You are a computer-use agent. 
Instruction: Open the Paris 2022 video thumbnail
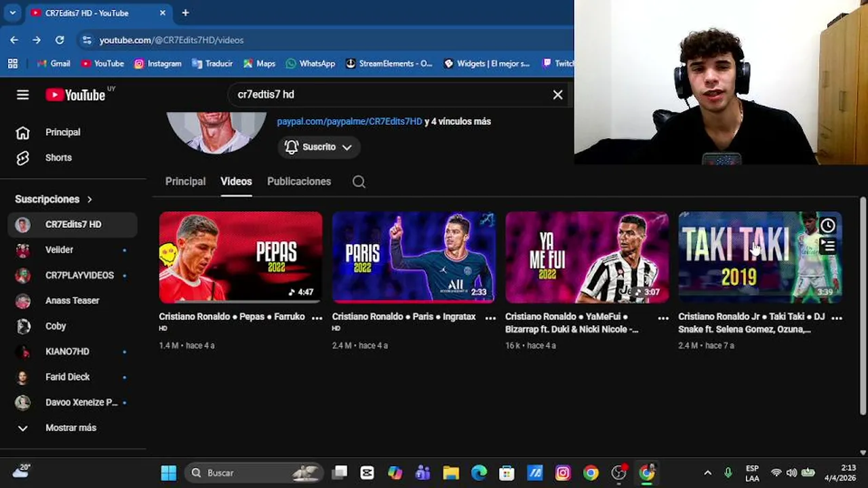tap(414, 257)
